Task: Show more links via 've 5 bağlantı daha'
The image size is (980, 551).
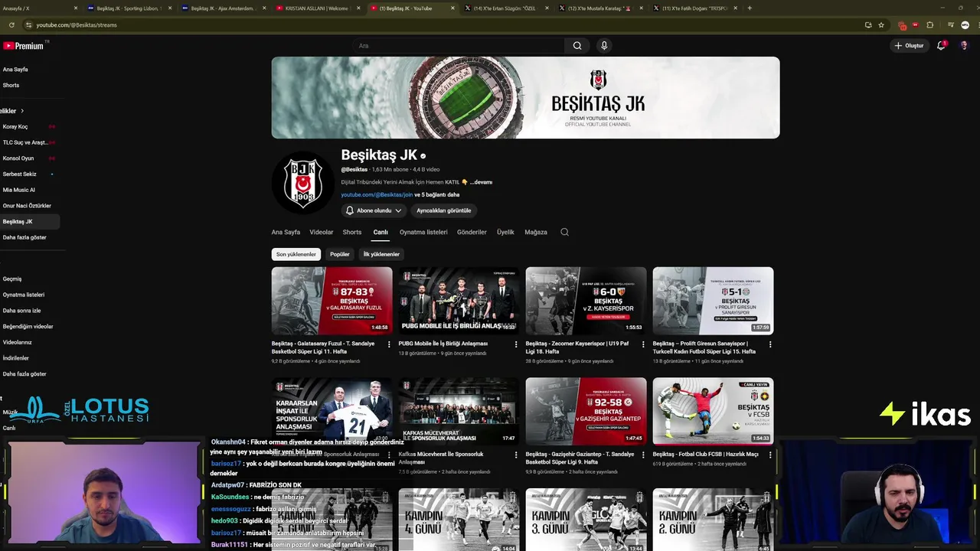Action: (436, 195)
